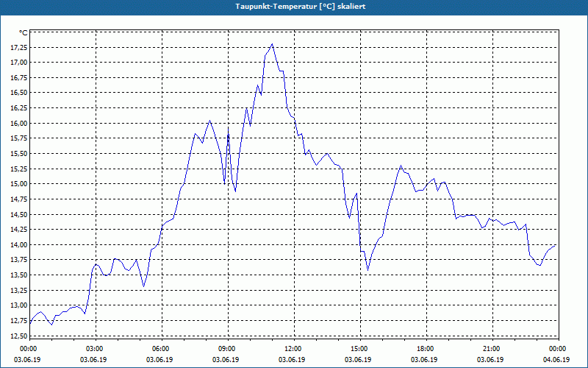This screenshot has width=588, height=368.
Task: Select the 21:00 time label
Action: tap(492, 349)
